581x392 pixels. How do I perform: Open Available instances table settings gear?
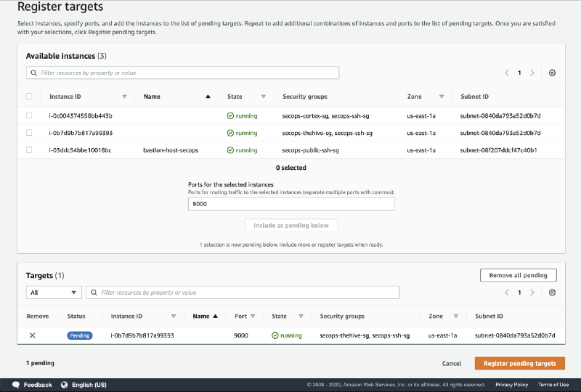pyautogui.click(x=553, y=73)
